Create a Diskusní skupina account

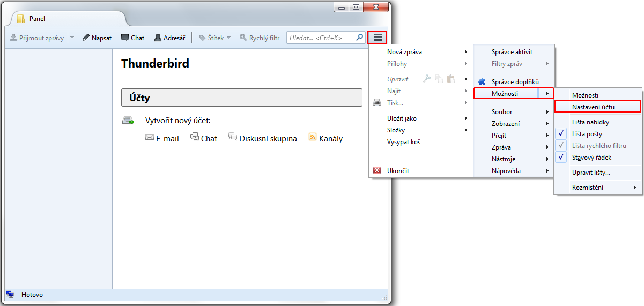pyautogui.click(x=263, y=138)
